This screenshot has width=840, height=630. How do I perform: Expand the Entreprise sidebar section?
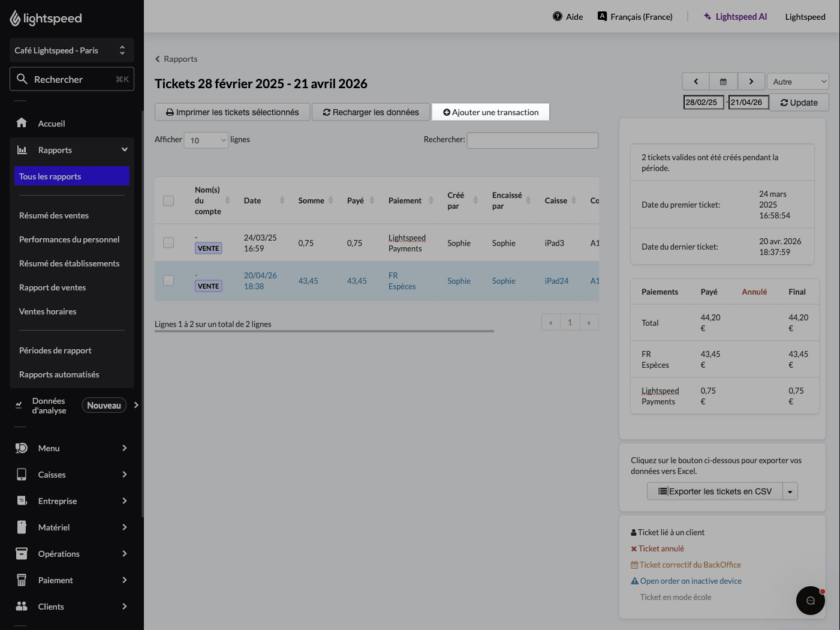click(x=125, y=501)
